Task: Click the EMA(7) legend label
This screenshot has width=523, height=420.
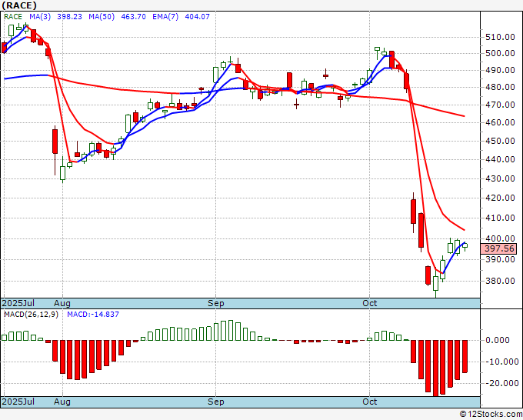Action: (165, 17)
